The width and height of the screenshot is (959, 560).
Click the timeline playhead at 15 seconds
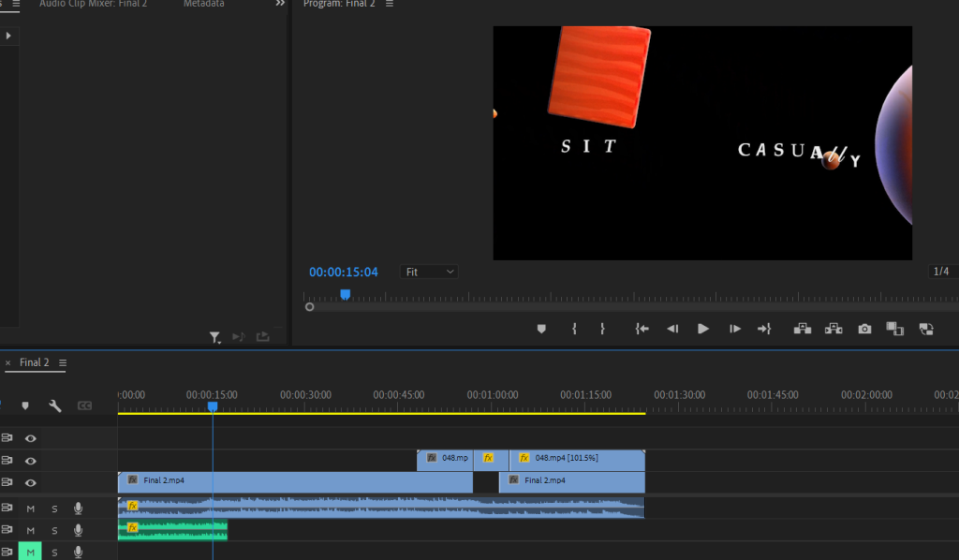click(213, 406)
